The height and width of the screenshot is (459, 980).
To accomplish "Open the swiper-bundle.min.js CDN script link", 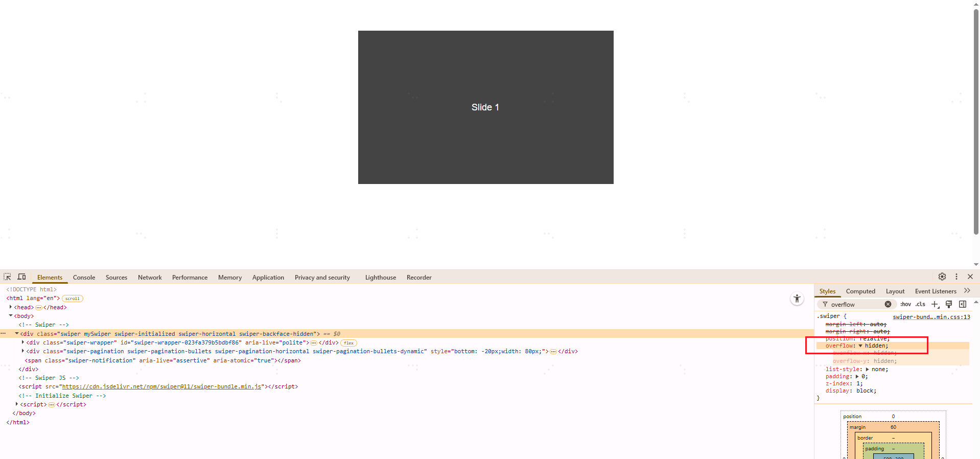I will coord(162,386).
